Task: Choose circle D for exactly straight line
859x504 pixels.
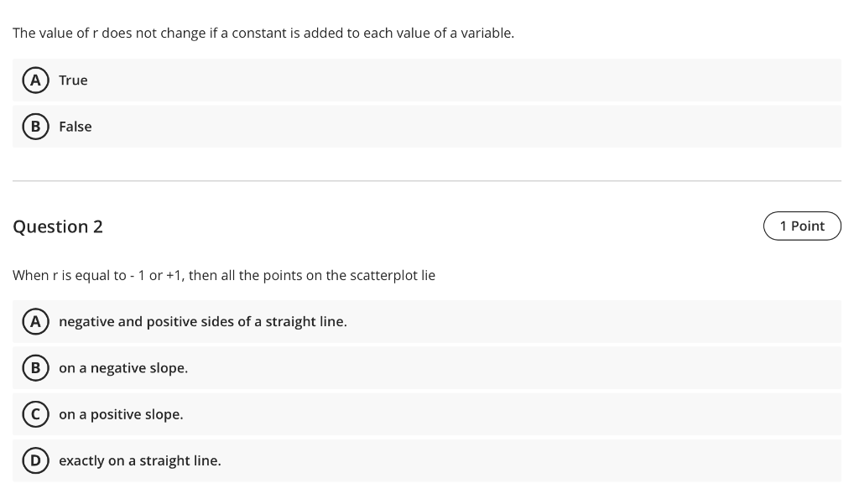Action: [35, 460]
